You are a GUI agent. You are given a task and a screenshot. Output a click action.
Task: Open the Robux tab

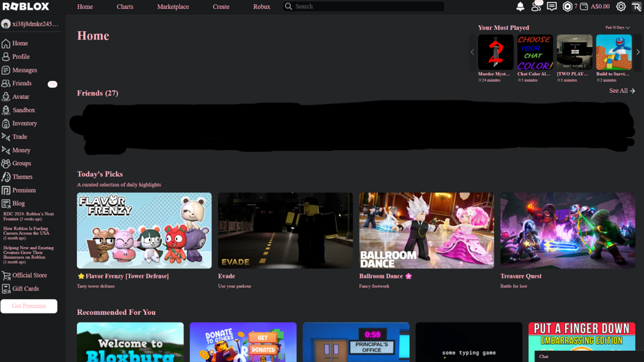click(x=262, y=6)
